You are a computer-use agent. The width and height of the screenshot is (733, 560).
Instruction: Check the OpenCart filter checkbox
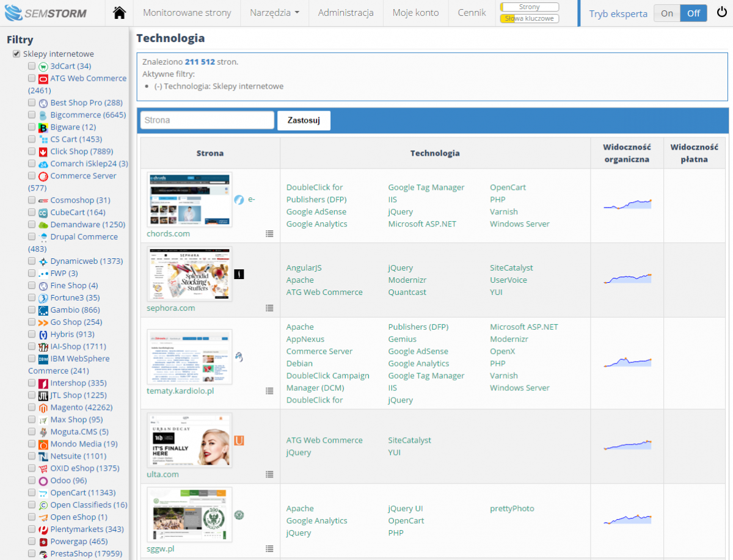point(32,493)
